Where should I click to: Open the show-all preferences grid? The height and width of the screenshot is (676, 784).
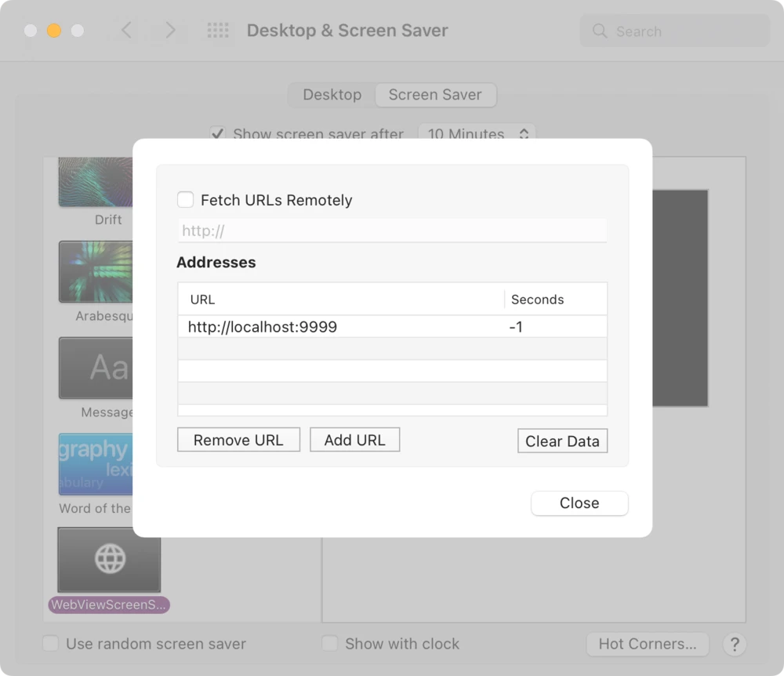click(218, 31)
